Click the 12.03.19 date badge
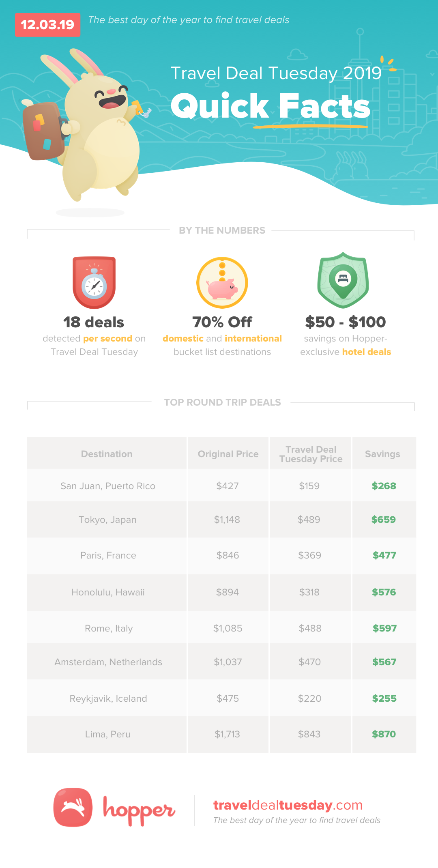This screenshot has width=438, height=868. pos(47,25)
